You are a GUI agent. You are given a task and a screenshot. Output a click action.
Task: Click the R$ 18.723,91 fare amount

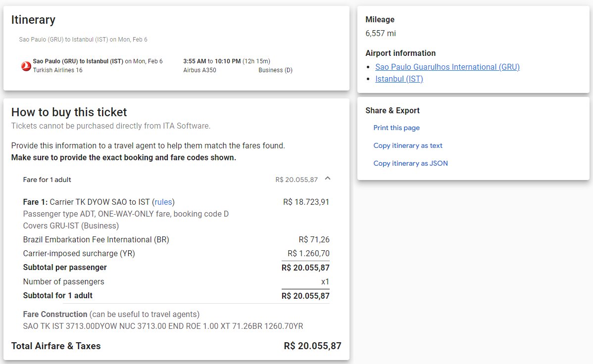click(x=306, y=202)
